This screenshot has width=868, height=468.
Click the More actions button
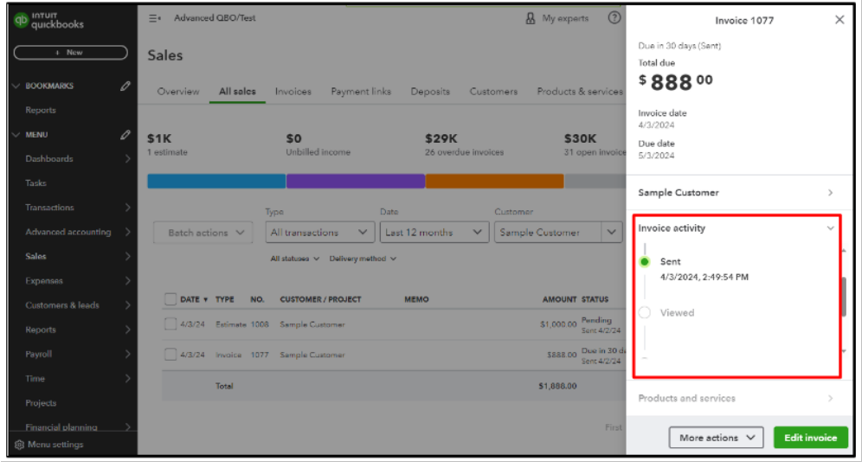pyautogui.click(x=717, y=438)
